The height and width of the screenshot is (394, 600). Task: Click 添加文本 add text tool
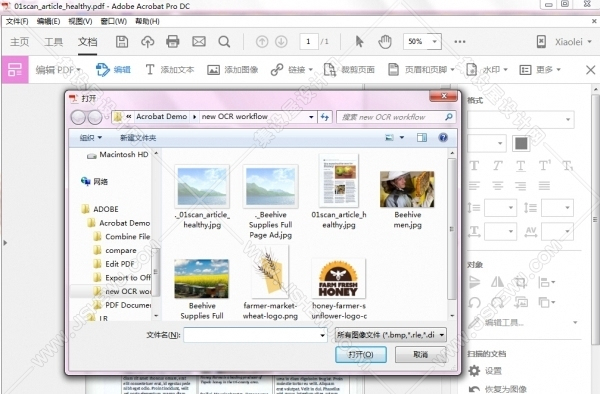pos(170,70)
